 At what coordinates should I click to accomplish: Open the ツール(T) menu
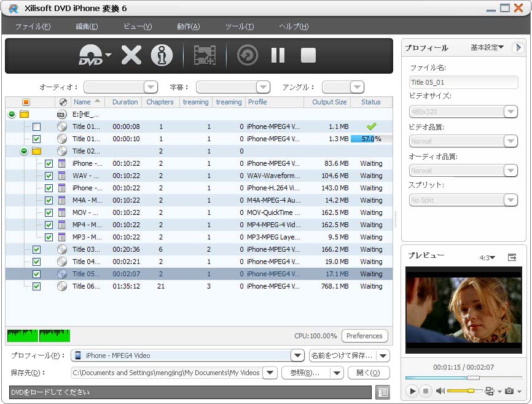click(239, 26)
